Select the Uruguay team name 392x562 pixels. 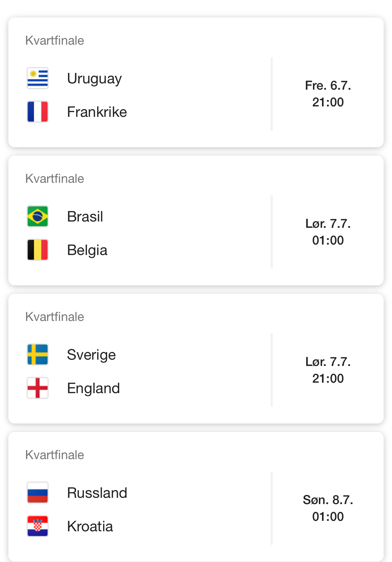[94, 79]
